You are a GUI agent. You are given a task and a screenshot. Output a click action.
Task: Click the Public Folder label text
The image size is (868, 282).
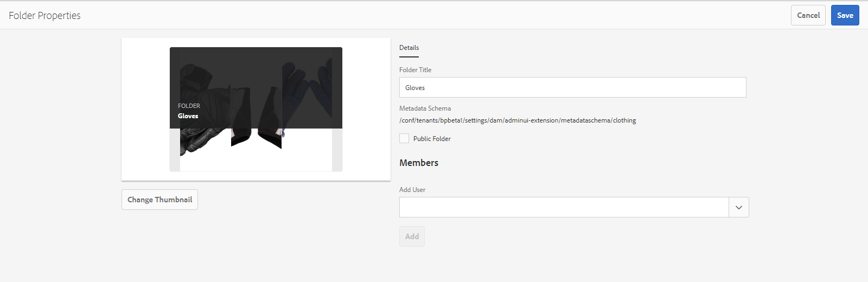point(432,139)
